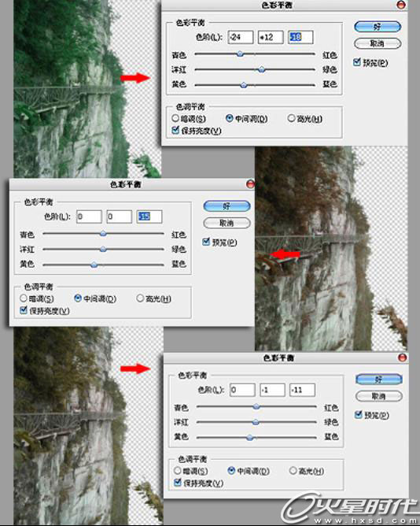Click second levels field (0) in the -13 dialog

[x=119, y=217]
